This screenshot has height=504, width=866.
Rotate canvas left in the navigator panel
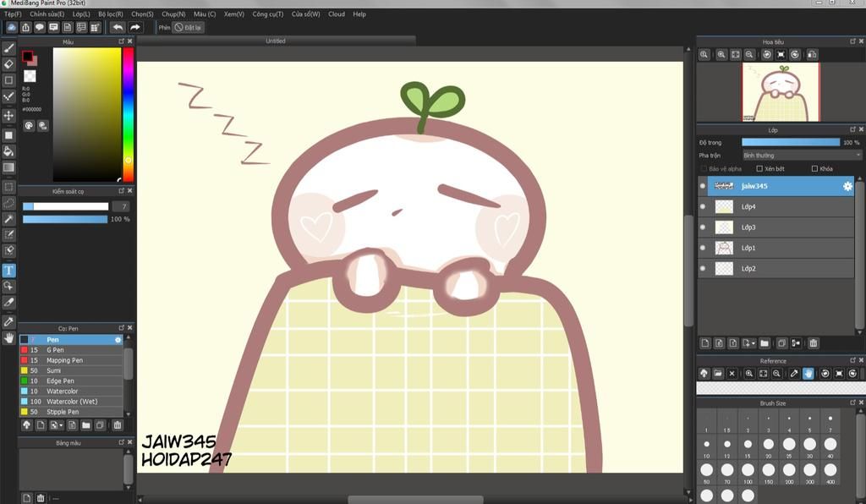(766, 55)
